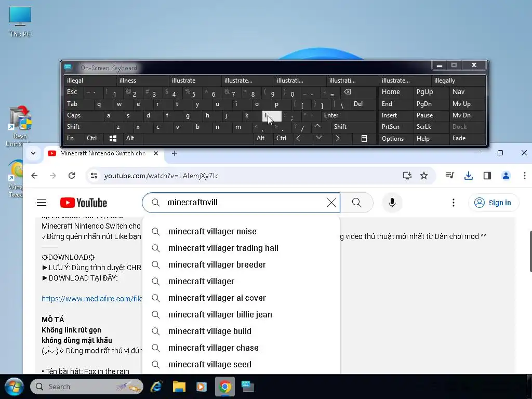This screenshot has width=532, height=399.
Task: Choose 'illegally' text prediction
Action: [459, 81]
